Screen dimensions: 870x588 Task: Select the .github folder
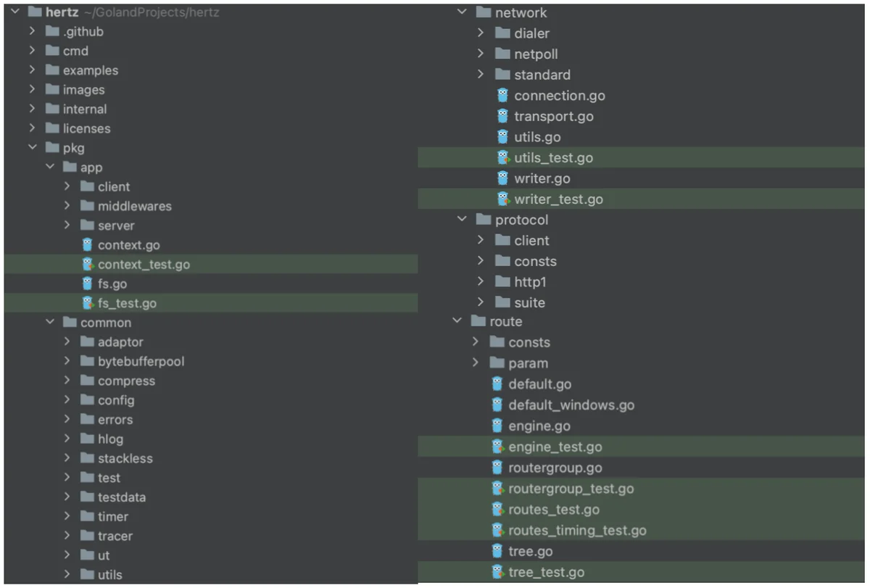pos(83,32)
